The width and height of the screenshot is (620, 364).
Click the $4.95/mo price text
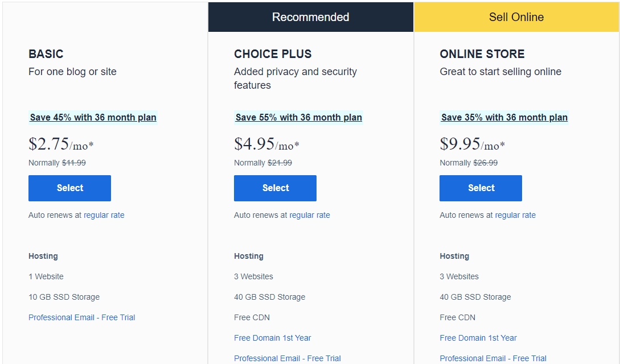[x=267, y=144]
